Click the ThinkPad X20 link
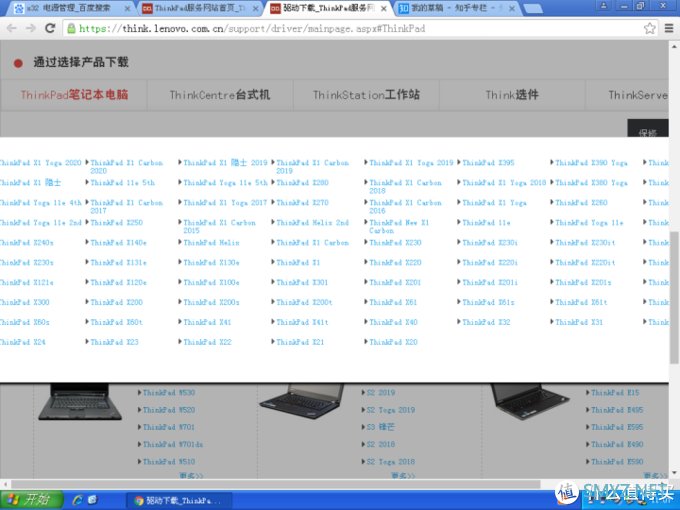This screenshot has height=510, width=680. (393, 342)
